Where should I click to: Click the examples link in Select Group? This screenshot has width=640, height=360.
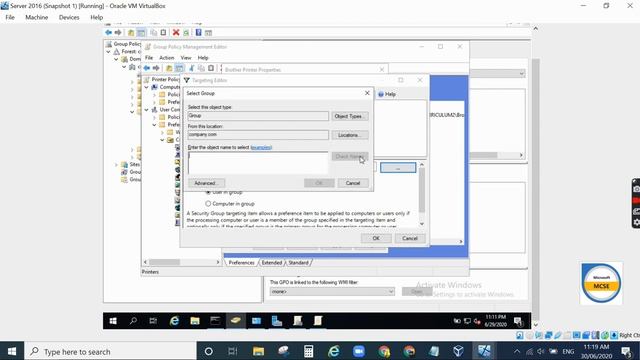[261, 147]
